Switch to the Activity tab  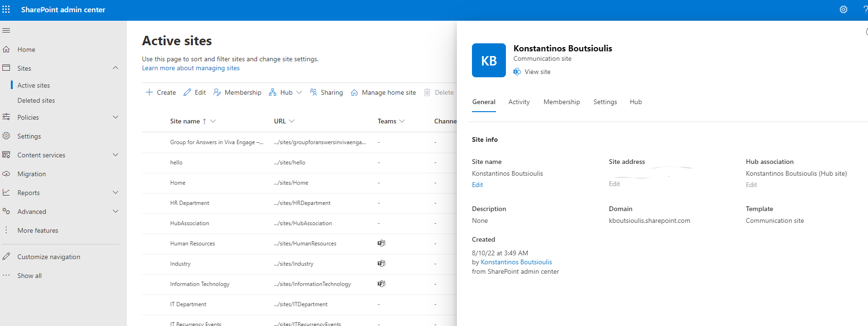pos(519,102)
